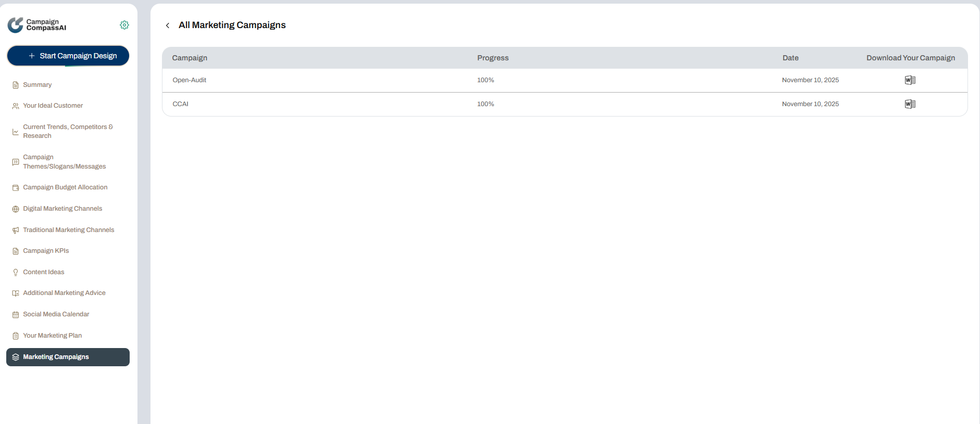Go to Your Ideal Customer
The width and height of the screenshot is (980, 424).
53,106
